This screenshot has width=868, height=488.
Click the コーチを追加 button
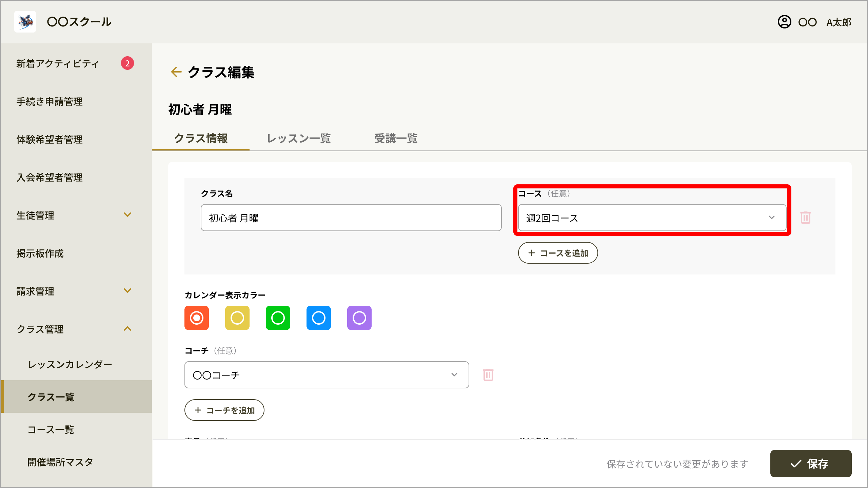pos(224,410)
